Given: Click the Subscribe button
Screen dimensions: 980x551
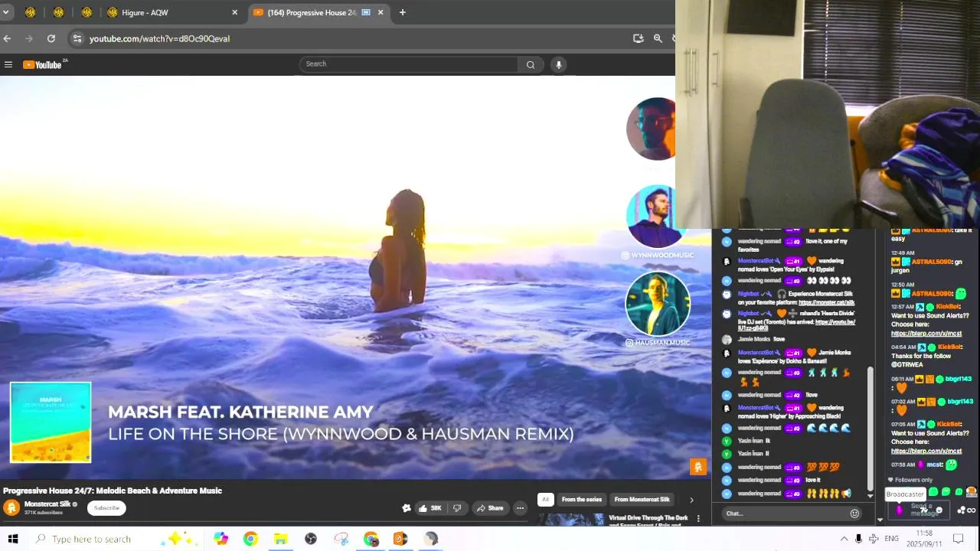Looking at the screenshot, I should (x=106, y=508).
